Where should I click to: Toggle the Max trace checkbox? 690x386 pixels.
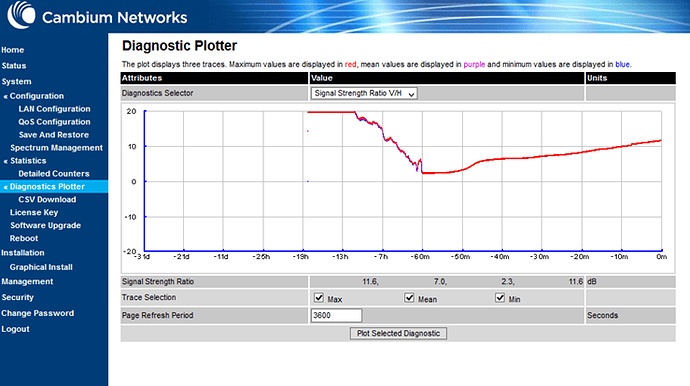coord(319,298)
